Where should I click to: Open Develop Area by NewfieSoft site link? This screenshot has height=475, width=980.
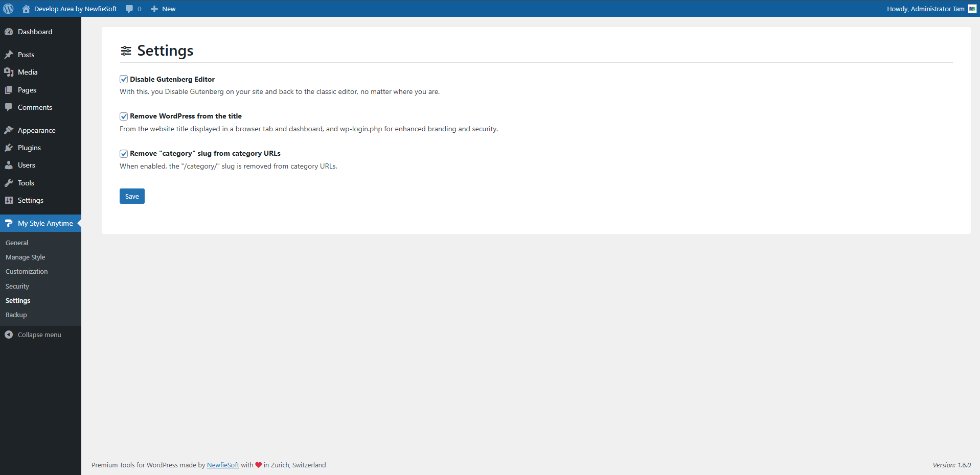coord(75,9)
